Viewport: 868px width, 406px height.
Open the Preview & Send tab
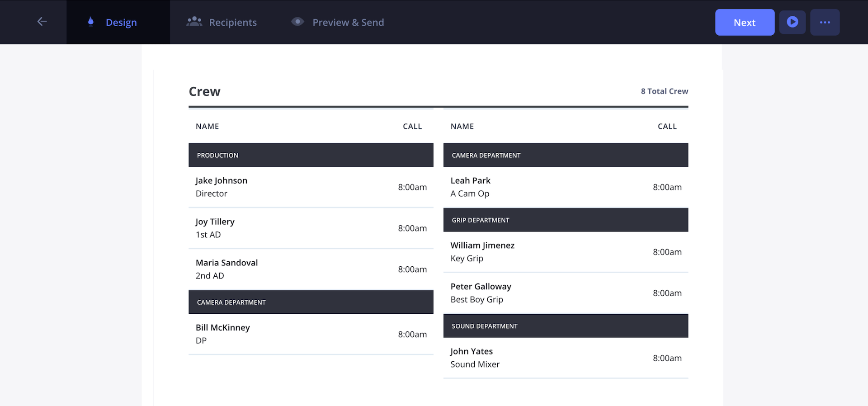tap(348, 23)
